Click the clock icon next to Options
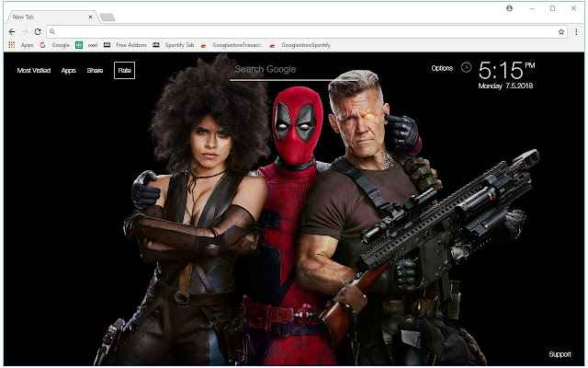Screen dimensions: 588x368 466,67
